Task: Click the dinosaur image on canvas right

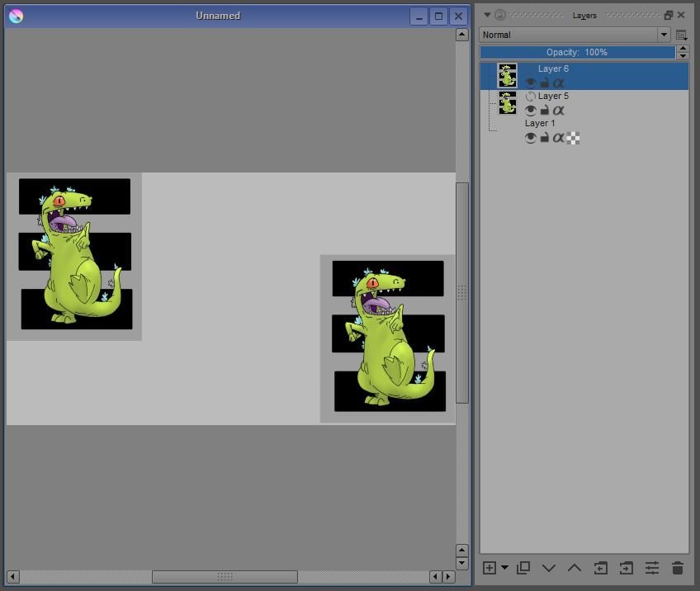Action: tap(388, 338)
